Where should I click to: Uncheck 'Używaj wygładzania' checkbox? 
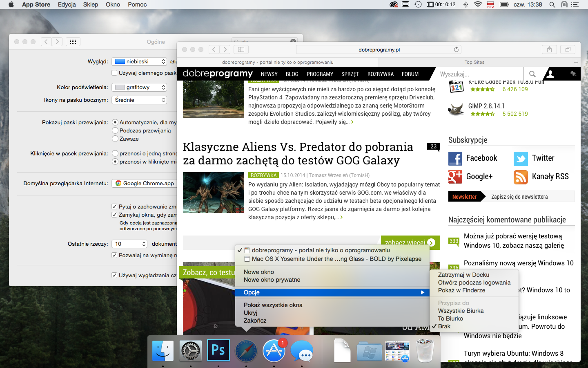(x=114, y=275)
